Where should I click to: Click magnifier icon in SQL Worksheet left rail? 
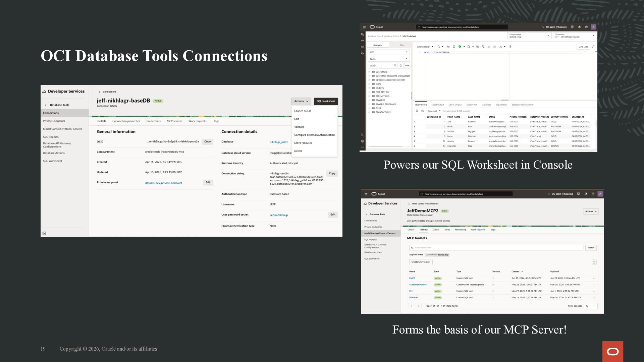362,135
